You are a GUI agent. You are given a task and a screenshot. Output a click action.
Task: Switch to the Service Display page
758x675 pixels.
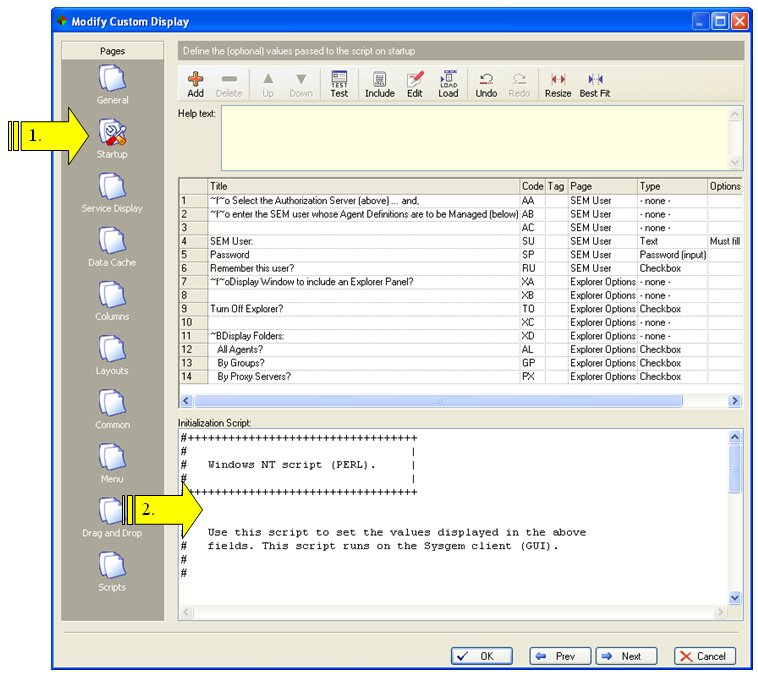click(112, 192)
